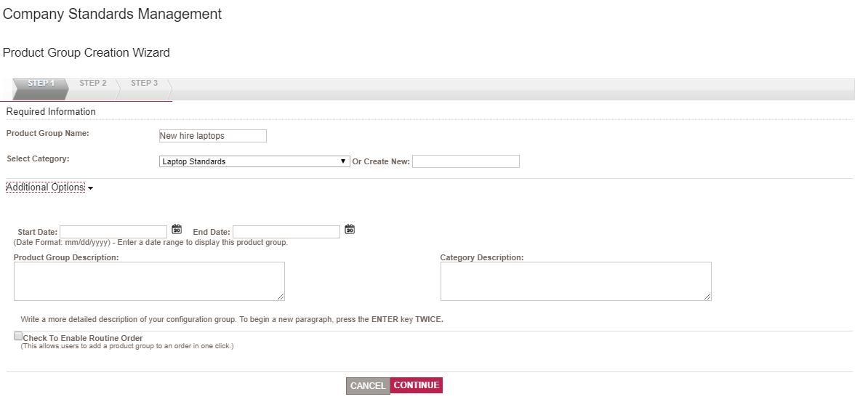This screenshot has width=868, height=402.
Task: Open the Select Category dropdown
Action: click(254, 161)
